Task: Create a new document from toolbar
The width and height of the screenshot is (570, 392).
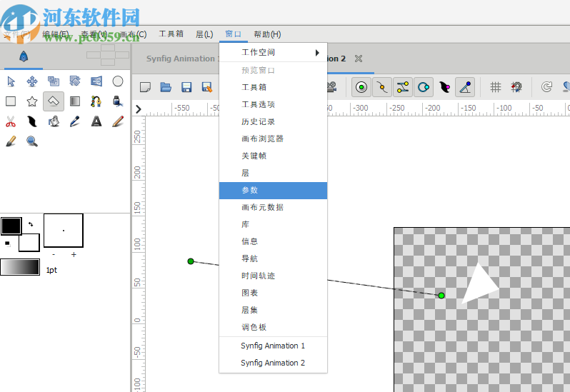Action: 146,87
